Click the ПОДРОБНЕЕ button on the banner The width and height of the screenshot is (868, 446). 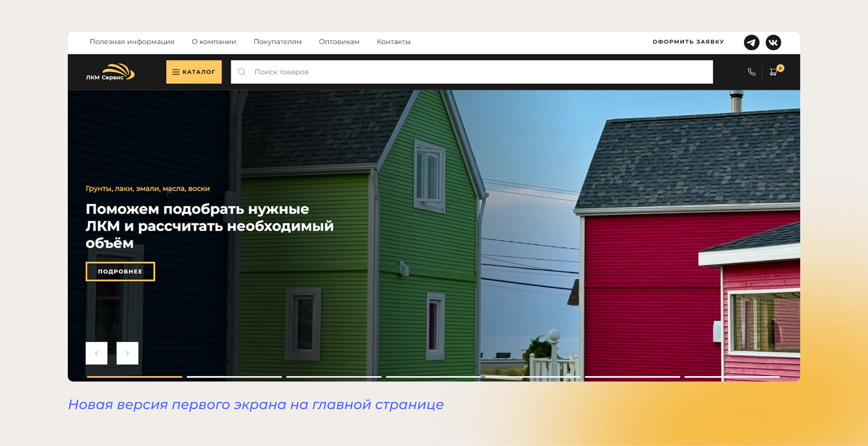120,271
